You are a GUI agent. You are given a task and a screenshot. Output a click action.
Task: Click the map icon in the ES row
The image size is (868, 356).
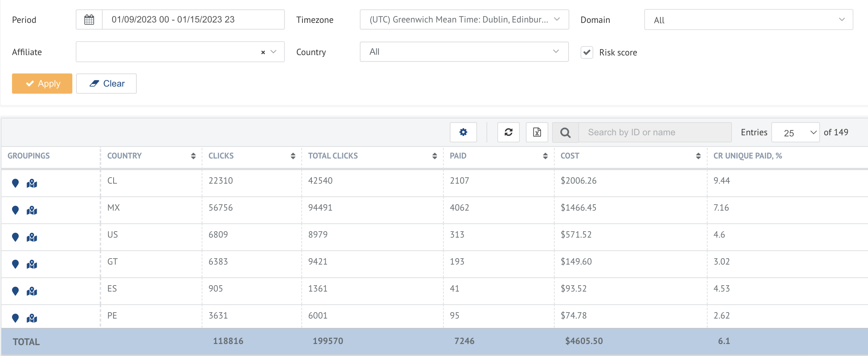pyautogui.click(x=32, y=291)
